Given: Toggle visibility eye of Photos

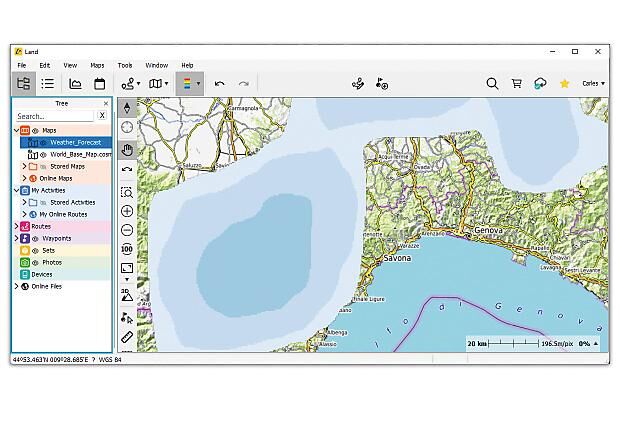Looking at the screenshot, I should click(36, 263).
